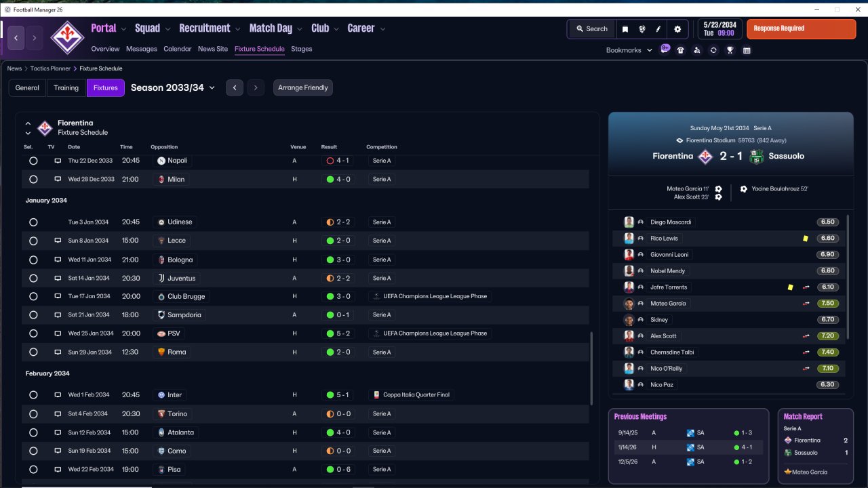Click the Roma club badge in the fixture list
The image size is (868, 488).
coord(161,352)
